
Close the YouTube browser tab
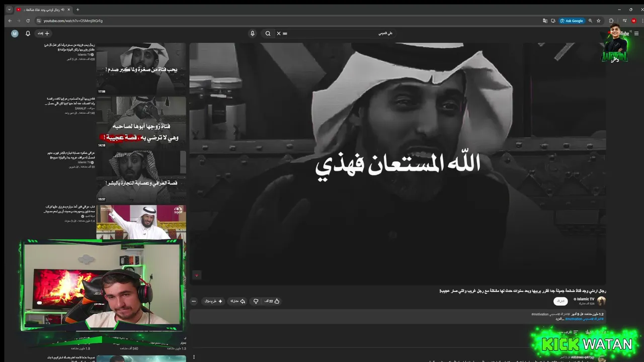68,10
